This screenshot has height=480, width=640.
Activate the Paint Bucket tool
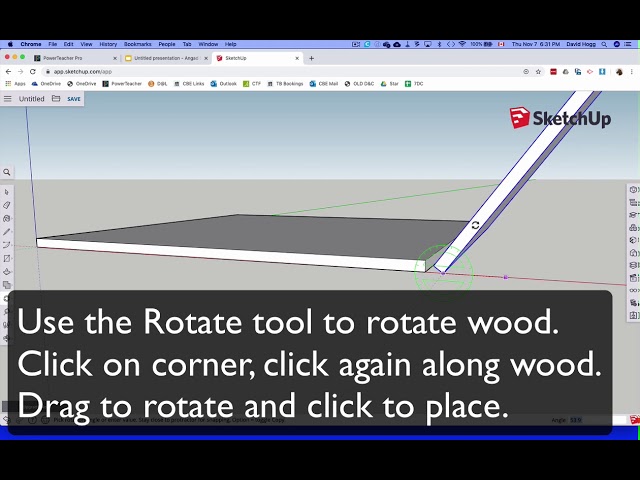pyautogui.click(x=7, y=218)
